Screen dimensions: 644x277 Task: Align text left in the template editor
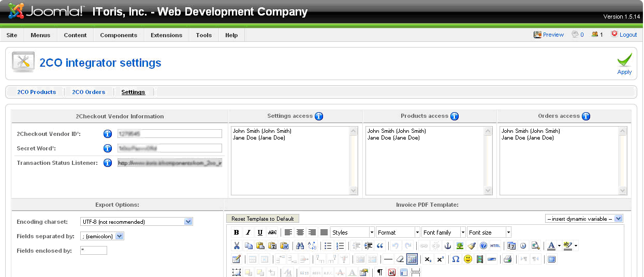[x=288, y=233]
